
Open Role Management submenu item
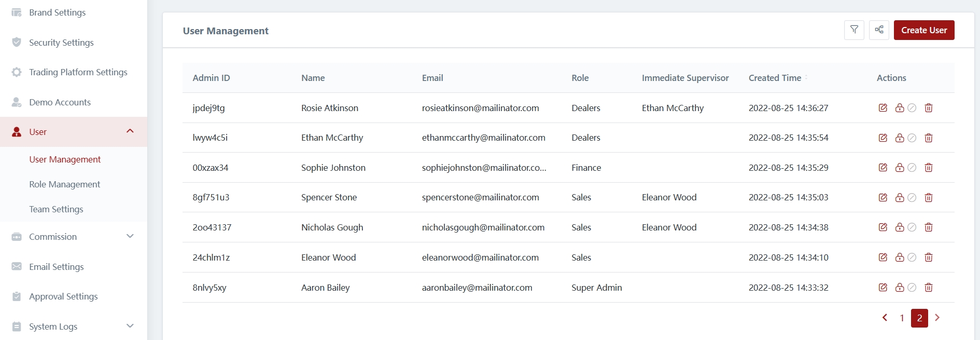65,184
